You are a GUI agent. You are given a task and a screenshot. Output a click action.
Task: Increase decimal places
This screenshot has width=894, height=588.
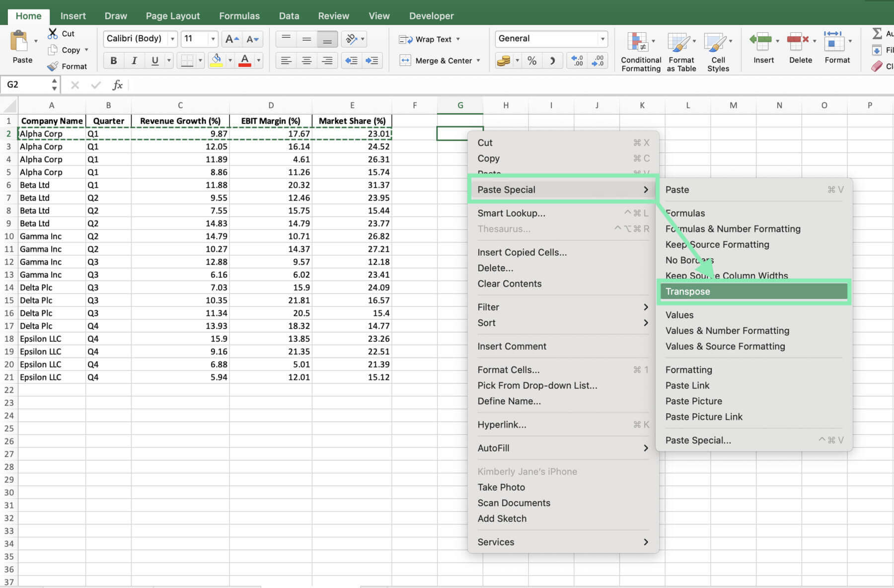tap(578, 61)
